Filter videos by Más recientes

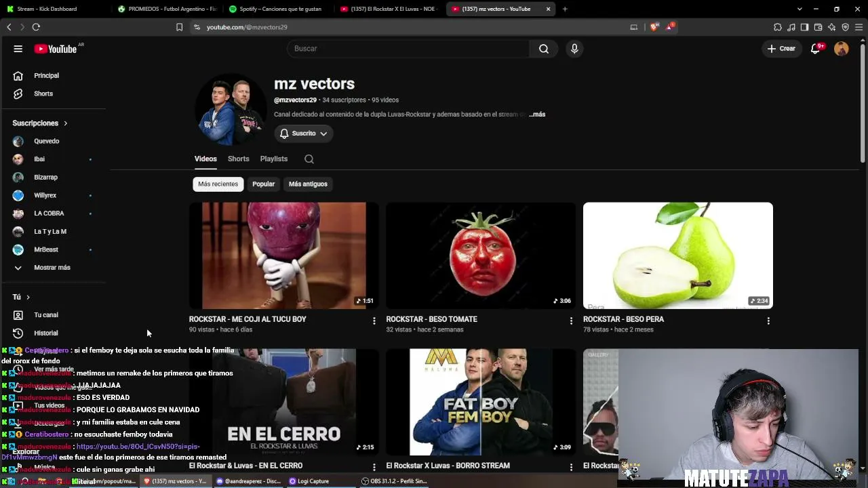pos(218,184)
